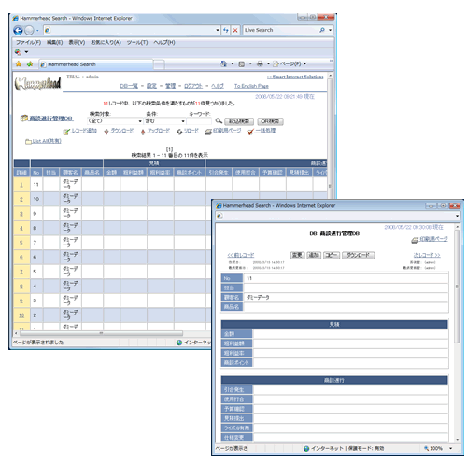Click the 印刷用ページ printer icon in main window
This screenshot has height=476, width=467.
pyautogui.click(x=208, y=132)
